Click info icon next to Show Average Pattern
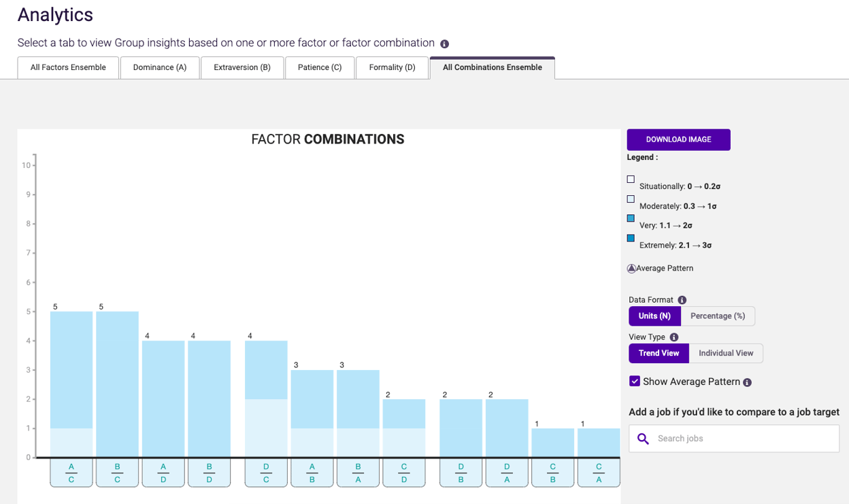 pyautogui.click(x=747, y=382)
